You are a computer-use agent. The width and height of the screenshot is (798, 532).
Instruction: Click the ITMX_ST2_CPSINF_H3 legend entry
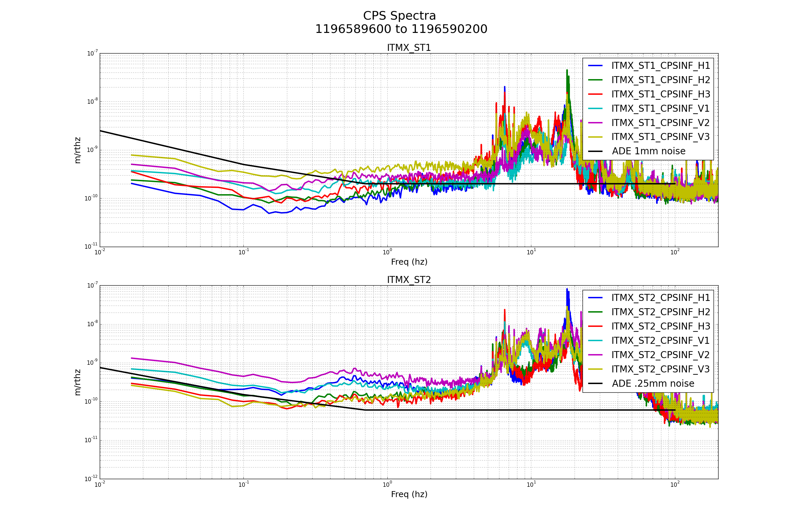pos(660,326)
